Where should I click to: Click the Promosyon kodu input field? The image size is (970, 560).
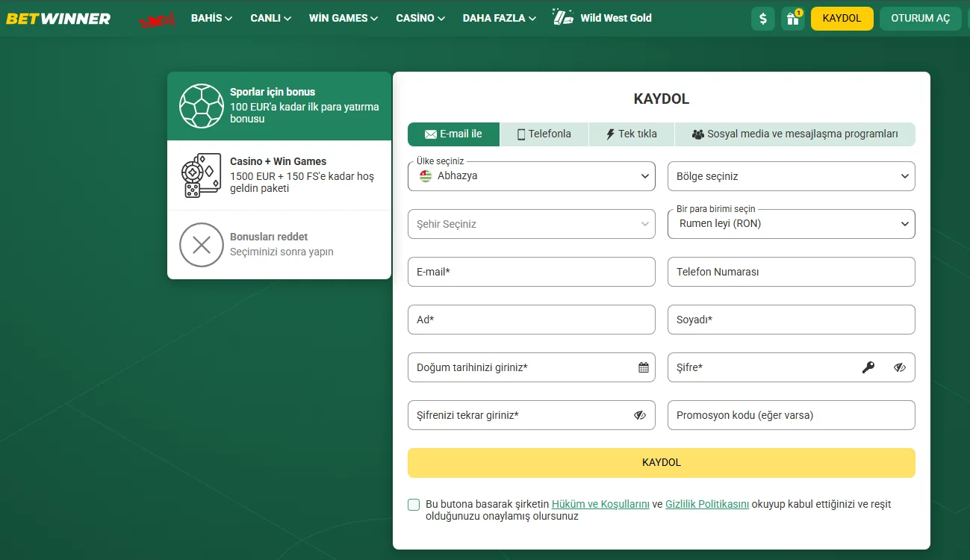click(x=792, y=415)
